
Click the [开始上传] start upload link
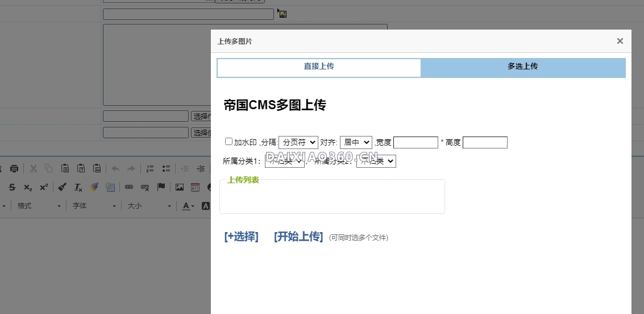(298, 237)
